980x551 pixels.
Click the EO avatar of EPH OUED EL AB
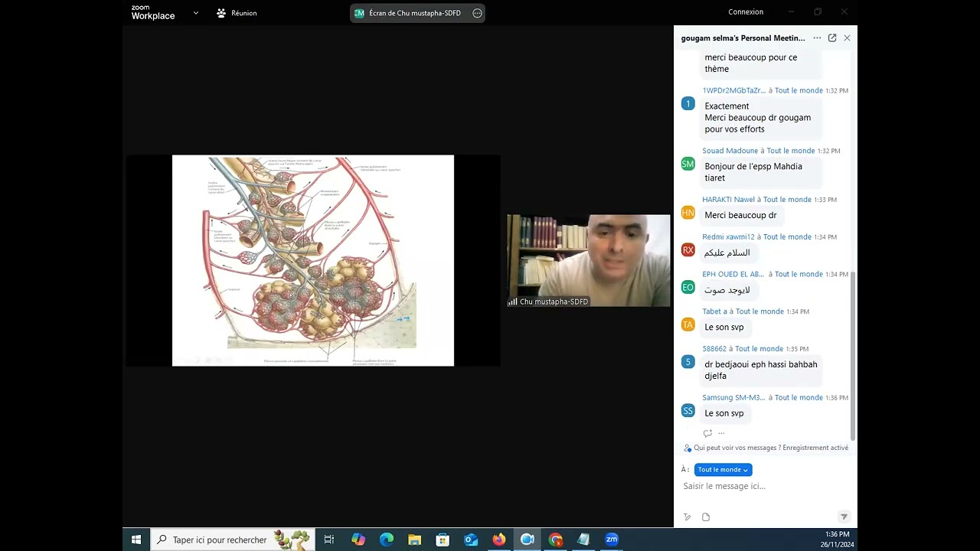click(x=688, y=287)
